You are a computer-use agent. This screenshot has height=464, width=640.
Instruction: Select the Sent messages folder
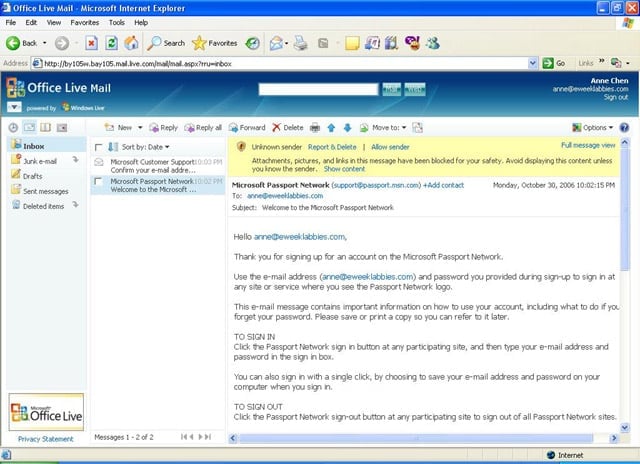point(45,191)
